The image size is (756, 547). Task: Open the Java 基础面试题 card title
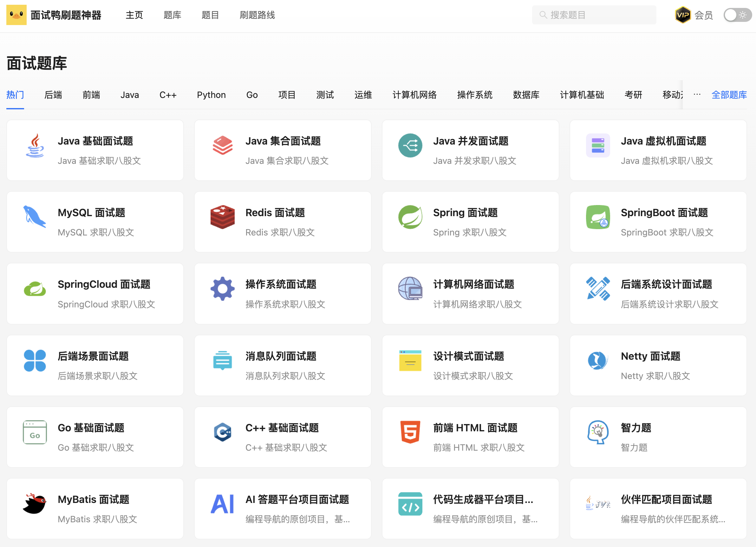click(x=95, y=141)
